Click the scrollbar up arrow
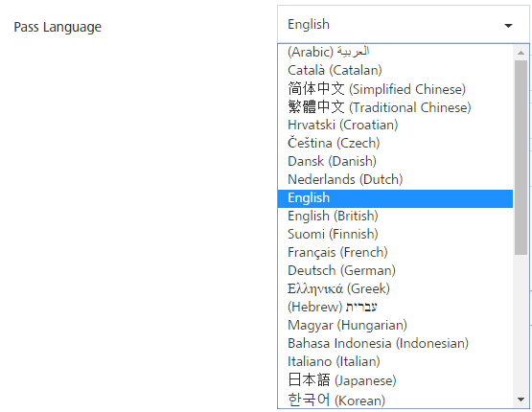The height and width of the screenshot is (412, 532). (x=520, y=53)
